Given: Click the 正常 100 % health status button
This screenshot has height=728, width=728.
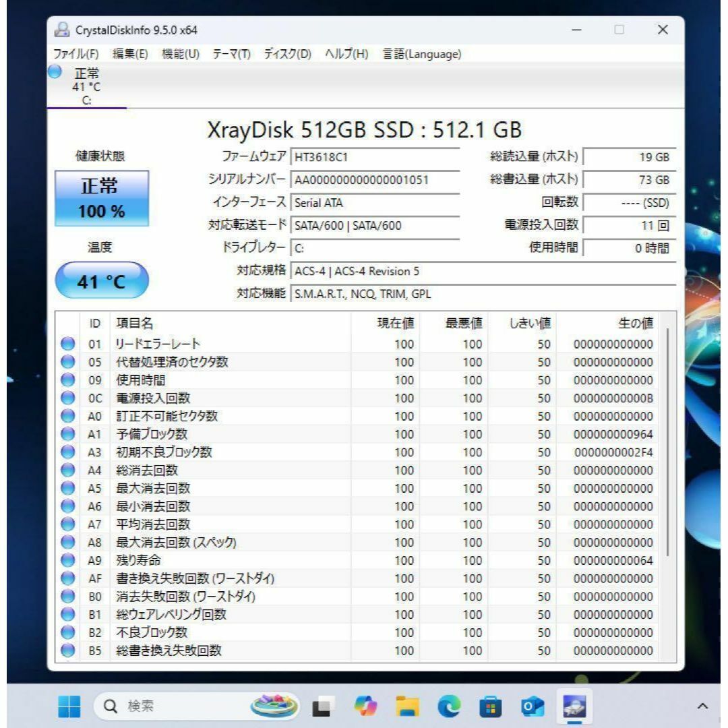Looking at the screenshot, I should 102,198.
